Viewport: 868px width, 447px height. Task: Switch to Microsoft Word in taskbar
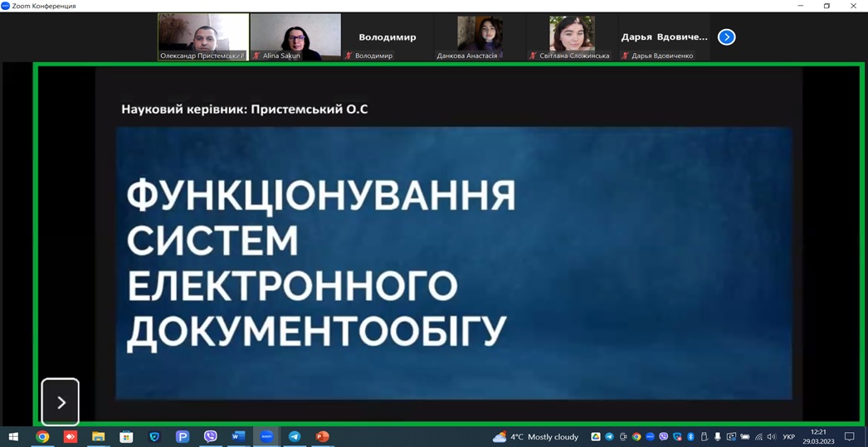click(238, 436)
